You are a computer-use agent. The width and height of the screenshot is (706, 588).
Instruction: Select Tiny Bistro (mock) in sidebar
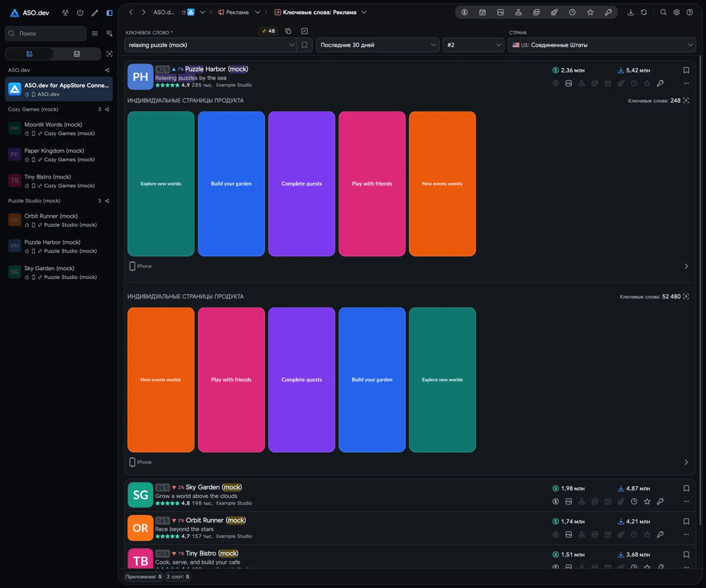pyautogui.click(x=59, y=181)
